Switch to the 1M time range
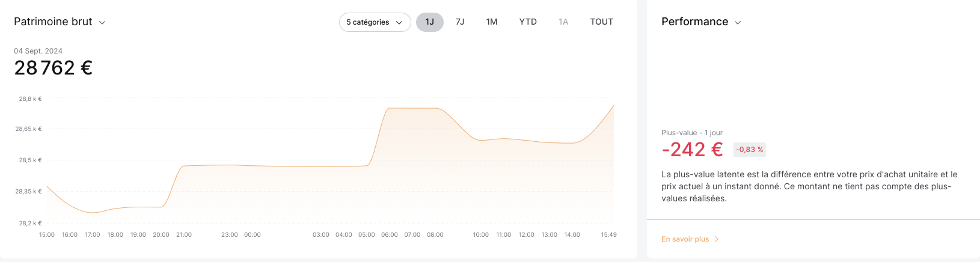980x262 pixels. coord(492,22)
